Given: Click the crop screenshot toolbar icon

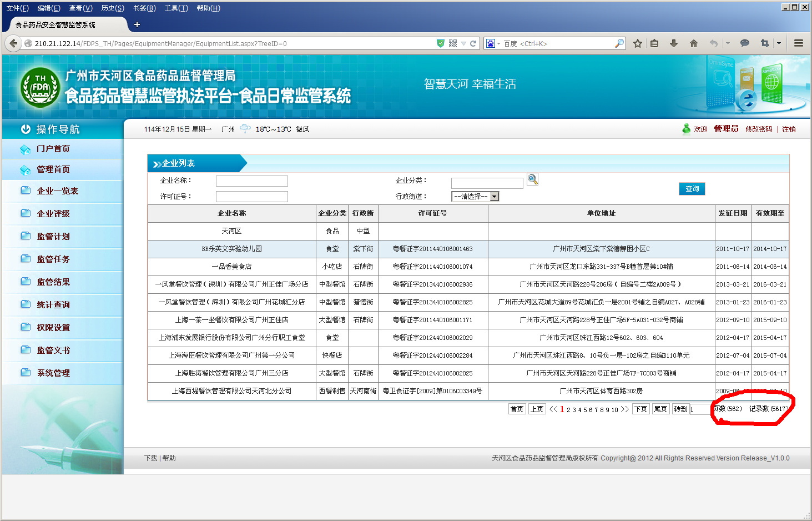Looking at the screenshot, I should pyautogui.click(x=765, y=43).
